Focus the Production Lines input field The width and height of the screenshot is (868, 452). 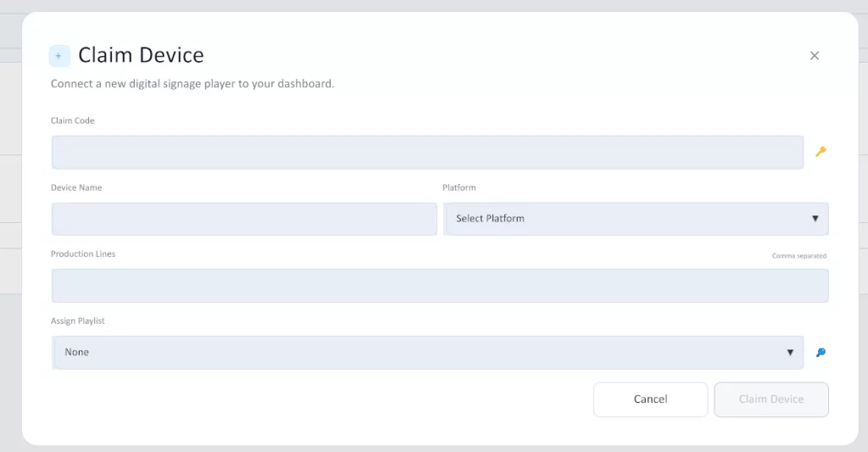(440, 286)
